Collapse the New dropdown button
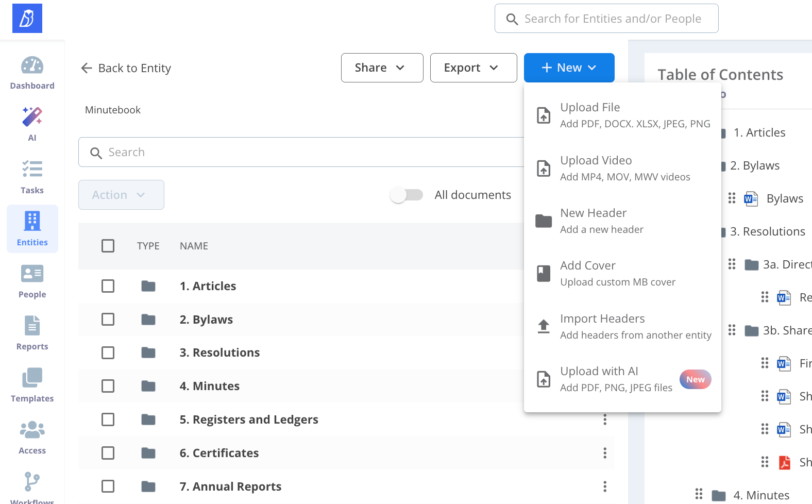This screenshot has width=812, height=504. (x=569, y=68)
